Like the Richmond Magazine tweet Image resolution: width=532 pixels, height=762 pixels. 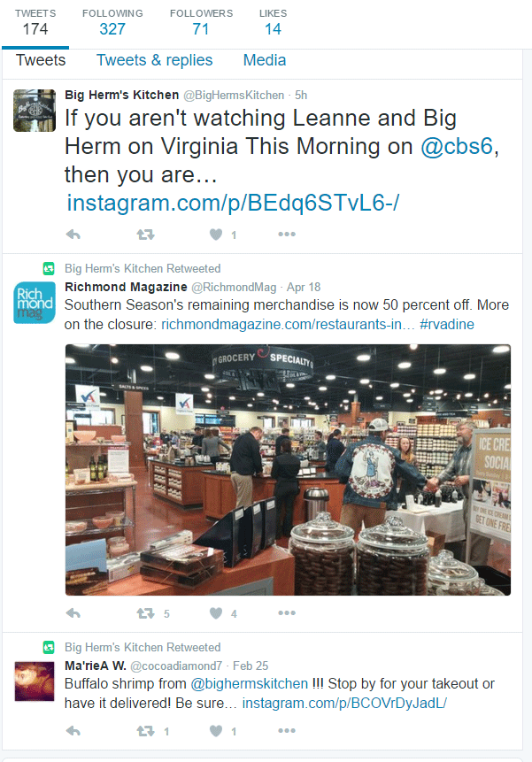pos(216,613)
